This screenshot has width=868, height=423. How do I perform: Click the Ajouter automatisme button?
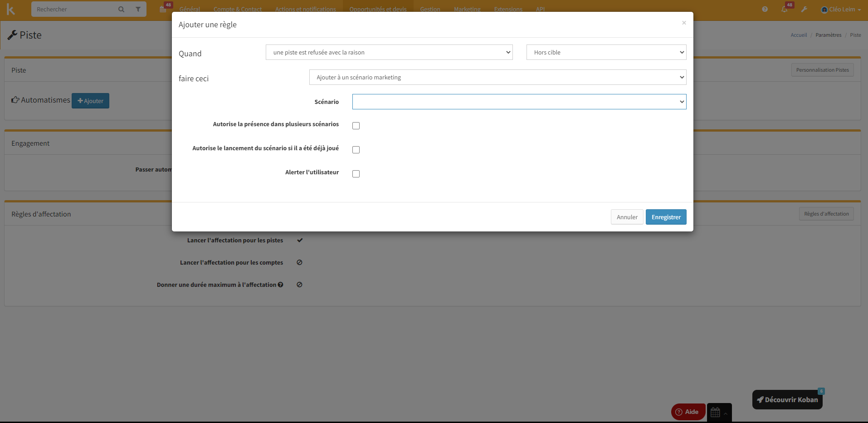click(x=90, y=101)
